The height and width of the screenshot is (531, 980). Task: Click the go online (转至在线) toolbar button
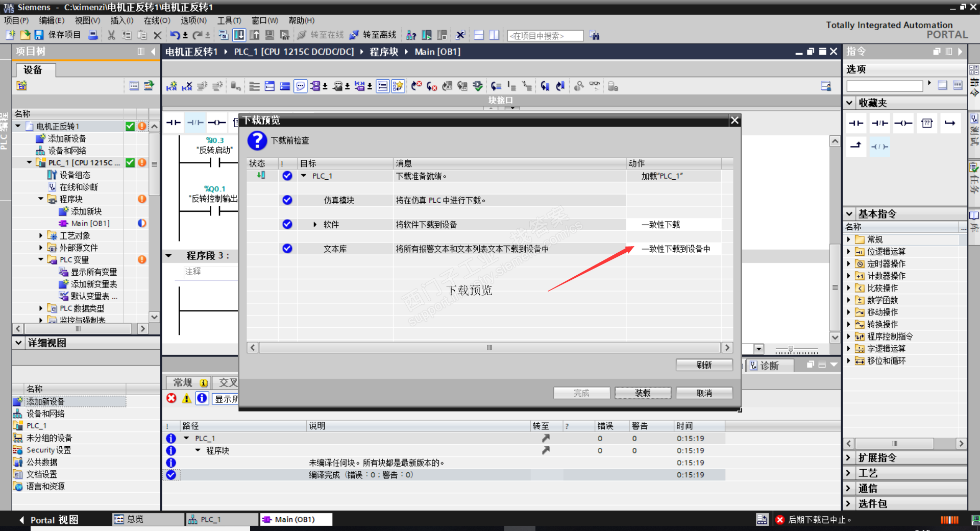[x=321, y=35]
